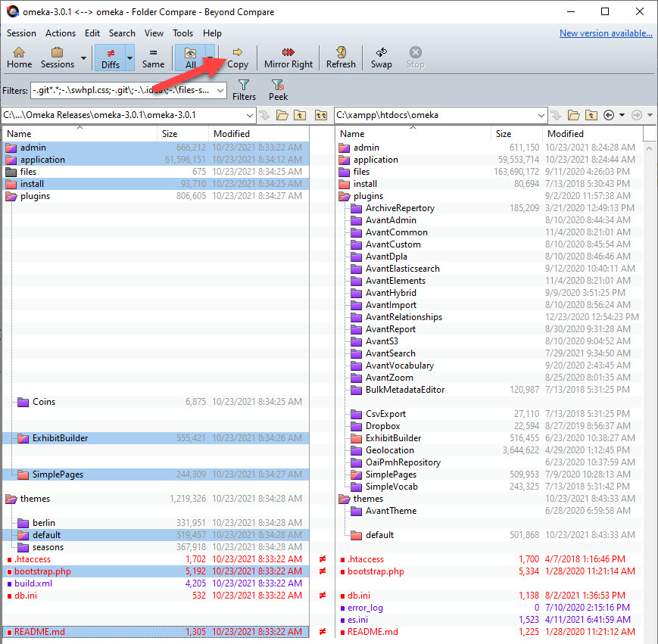This screenshot has height=644, width=658.
Task: Open the Search menu
Action: tap(122, 33)
